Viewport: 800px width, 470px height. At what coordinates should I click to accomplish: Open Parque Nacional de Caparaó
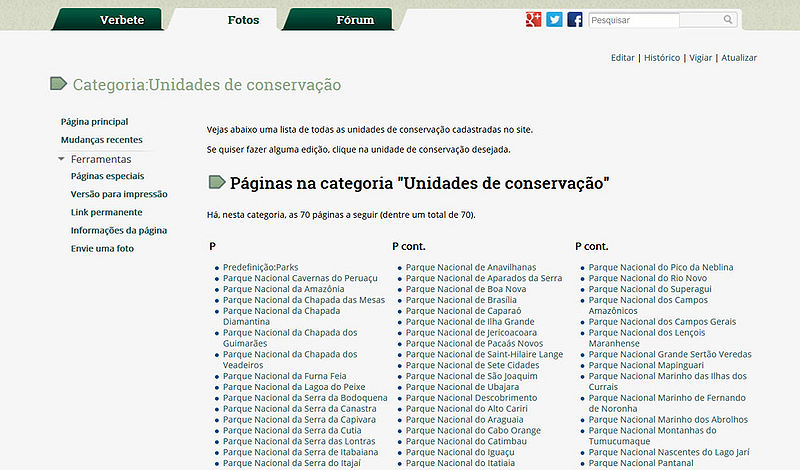click(x=463, y=311)
